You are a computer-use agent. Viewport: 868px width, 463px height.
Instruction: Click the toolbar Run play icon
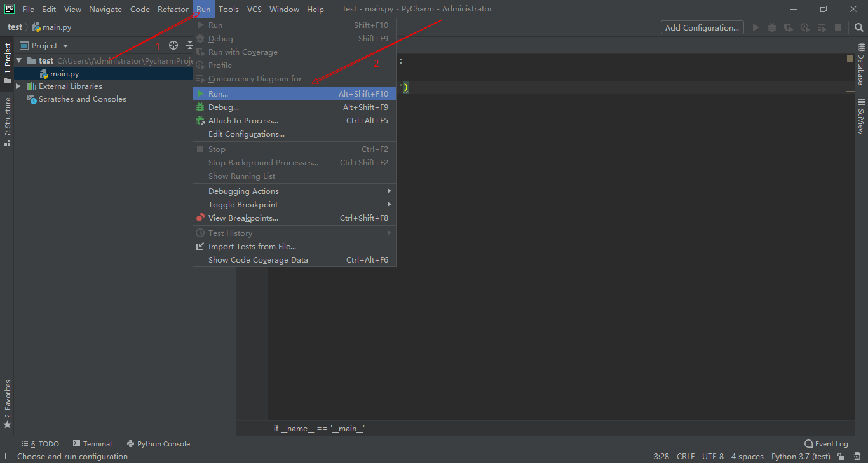756,27
